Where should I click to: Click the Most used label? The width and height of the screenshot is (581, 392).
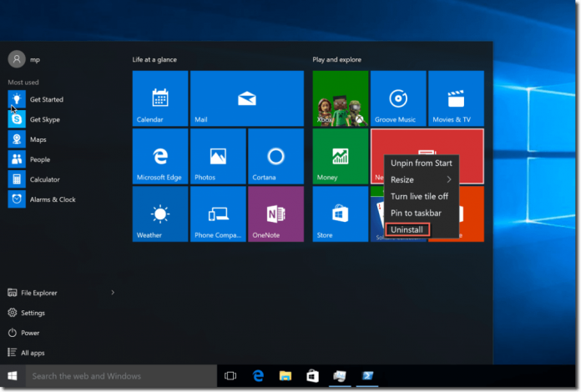pyautogui.click(x=23, y=83)
